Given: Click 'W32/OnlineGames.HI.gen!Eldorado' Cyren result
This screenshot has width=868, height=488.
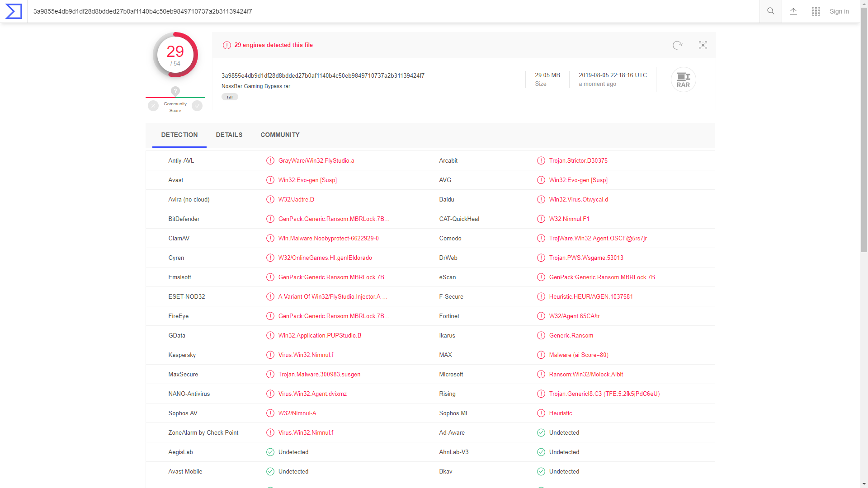Looking at the screenshot, I should (325, 258).
